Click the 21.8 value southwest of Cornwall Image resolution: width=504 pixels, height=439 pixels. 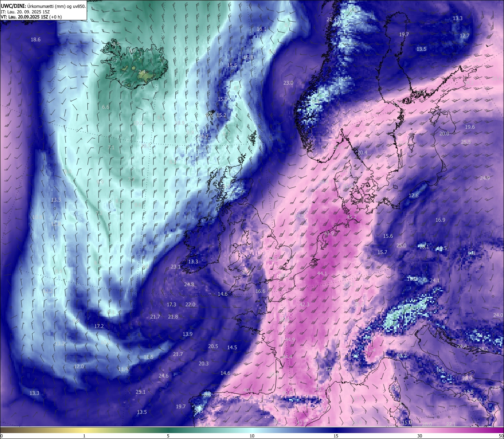pyautogui.click(x=173, y=317)
